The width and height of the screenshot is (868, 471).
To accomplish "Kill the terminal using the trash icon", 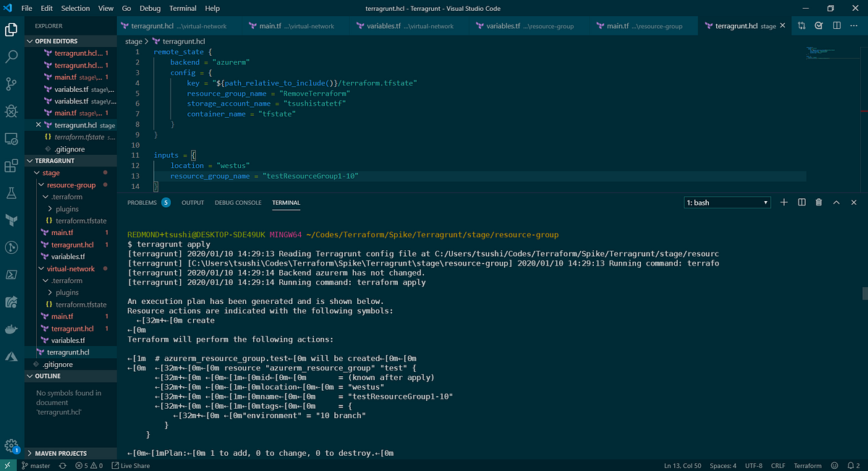I will click(x=818, y=203).
